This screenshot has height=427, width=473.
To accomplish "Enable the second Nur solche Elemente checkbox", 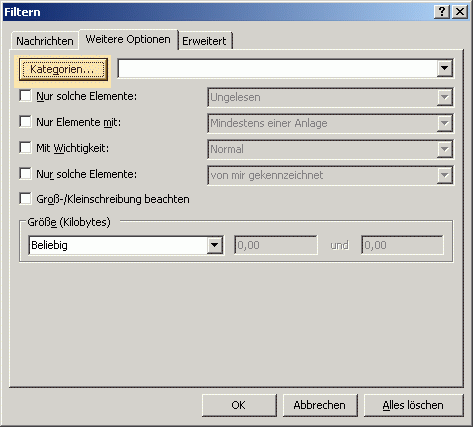I will [25, 173].
